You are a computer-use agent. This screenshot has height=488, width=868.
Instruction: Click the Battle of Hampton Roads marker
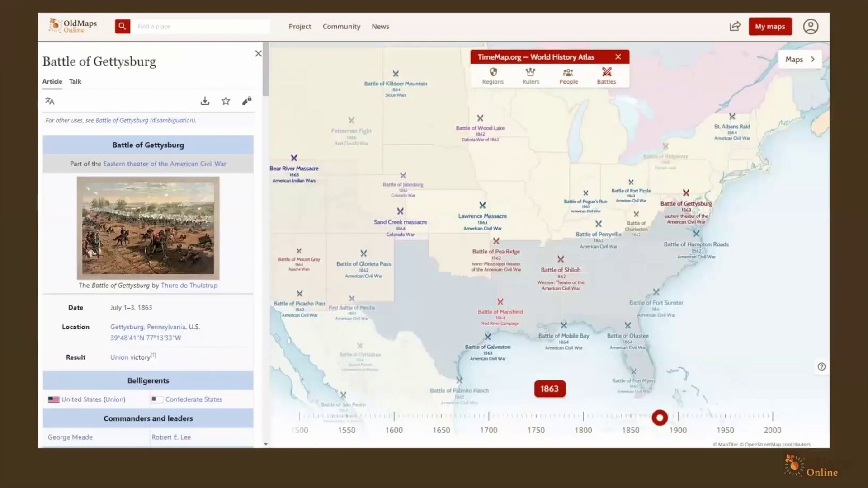696,234
